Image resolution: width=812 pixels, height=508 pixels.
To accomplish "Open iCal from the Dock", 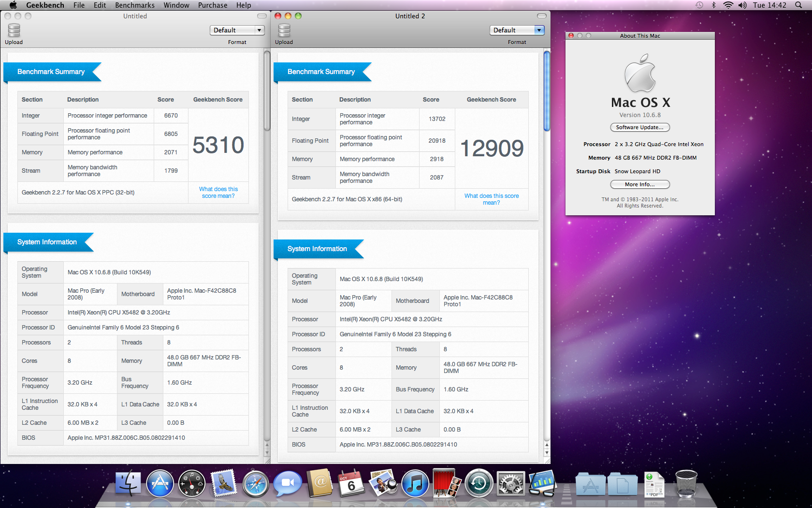I will (351, 483).
